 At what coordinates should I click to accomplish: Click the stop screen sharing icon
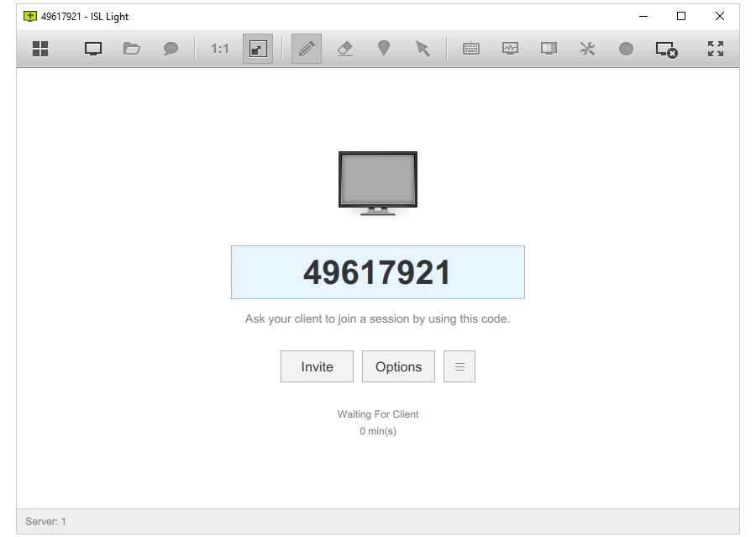667,50
